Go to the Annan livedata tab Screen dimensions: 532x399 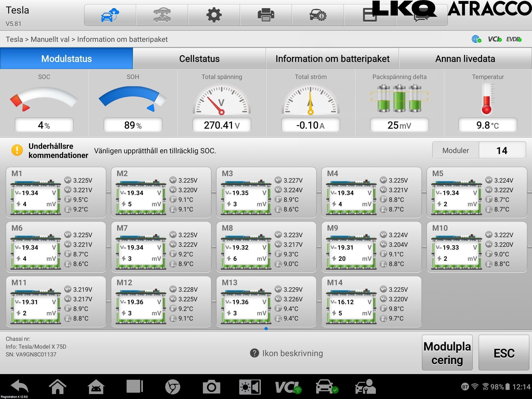point(465,58)
